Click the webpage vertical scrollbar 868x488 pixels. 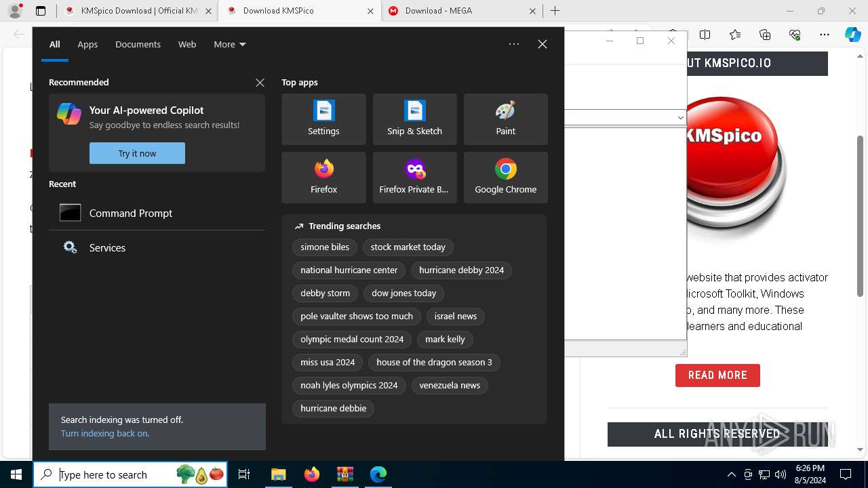tap(861, 216)
